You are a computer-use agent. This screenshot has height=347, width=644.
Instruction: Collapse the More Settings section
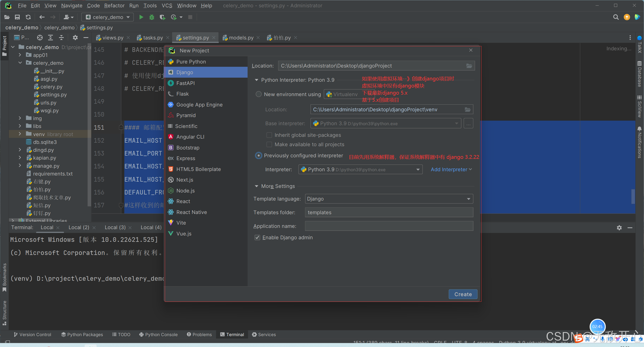pyautogui.click(x=256, y=186)
